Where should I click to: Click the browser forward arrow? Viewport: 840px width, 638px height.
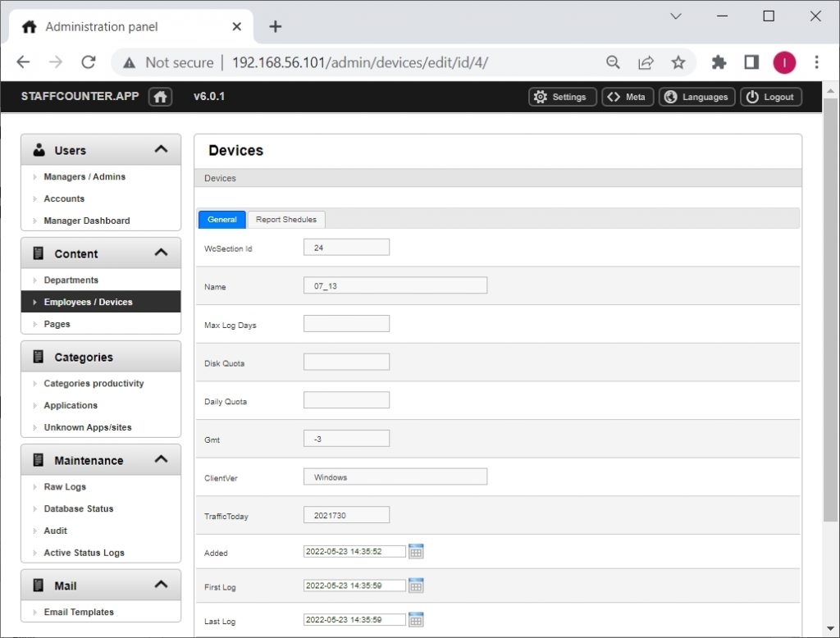pos(56,62)
